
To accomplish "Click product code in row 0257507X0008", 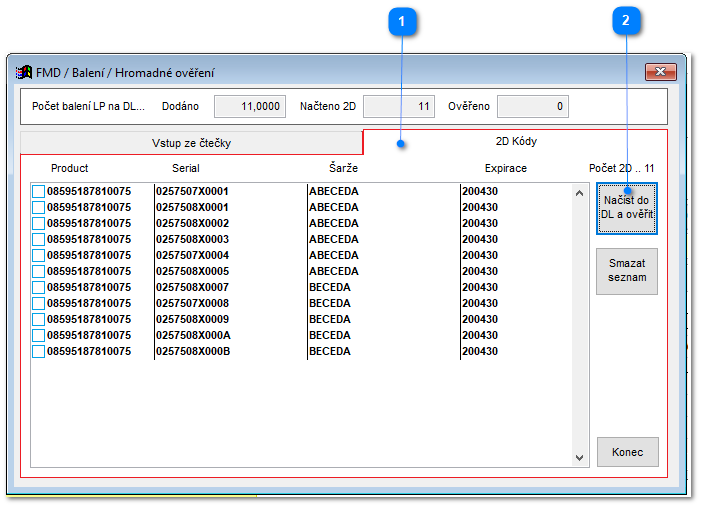I will click(89, 304).
